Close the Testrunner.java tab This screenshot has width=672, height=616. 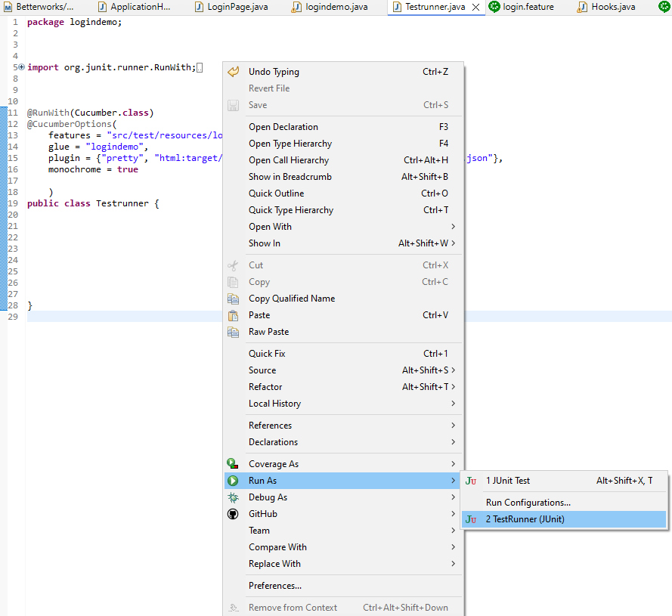475,7
